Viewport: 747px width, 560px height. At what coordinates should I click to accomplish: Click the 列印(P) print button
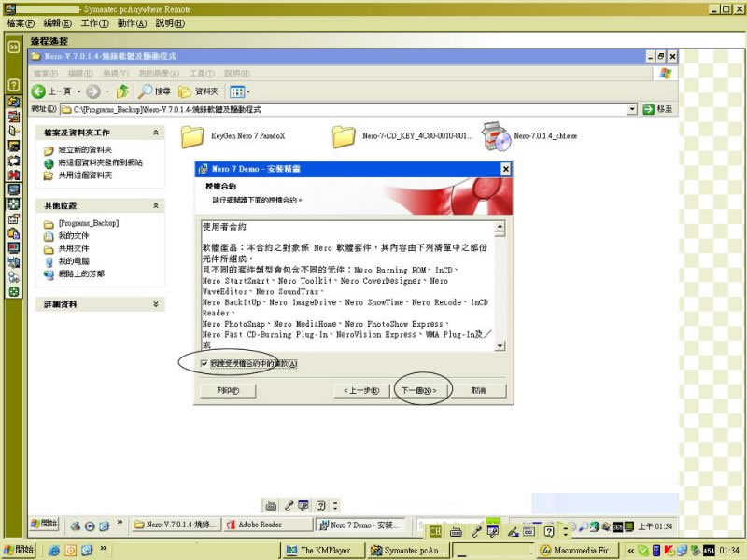(228, 390)
